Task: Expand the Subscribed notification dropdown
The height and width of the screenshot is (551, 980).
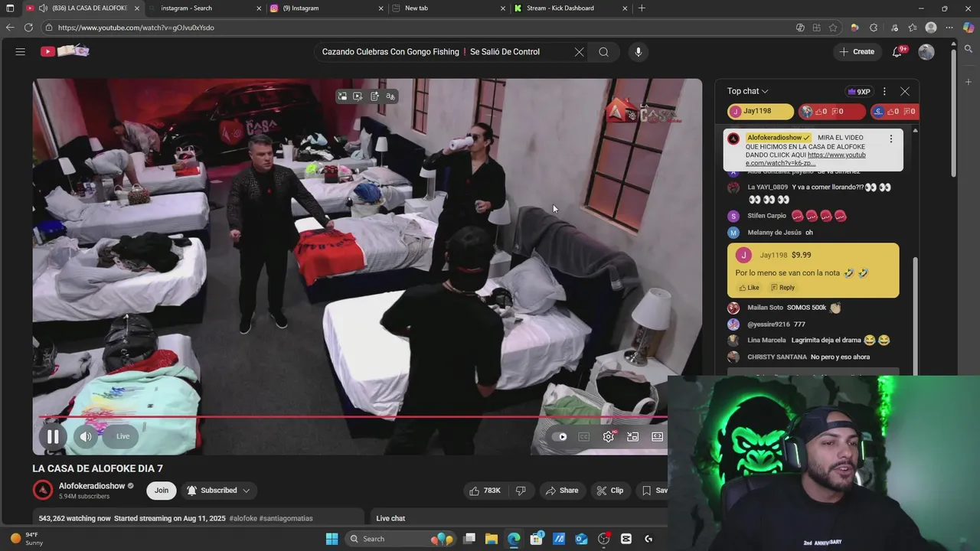Action: [x=218, y=491]
